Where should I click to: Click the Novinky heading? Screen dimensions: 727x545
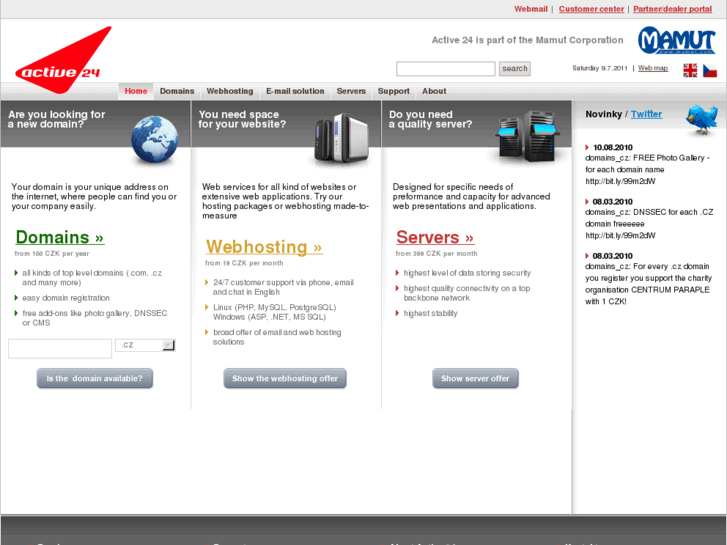(603, 114)
